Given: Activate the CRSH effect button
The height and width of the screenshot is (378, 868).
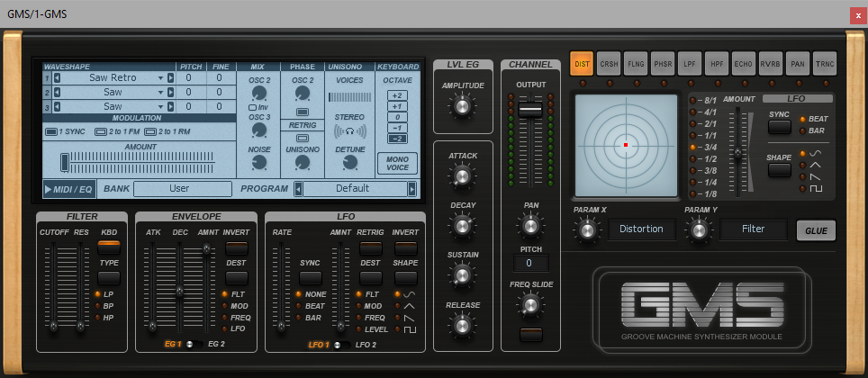Looking at the screenshot, I should click(610, 64).
